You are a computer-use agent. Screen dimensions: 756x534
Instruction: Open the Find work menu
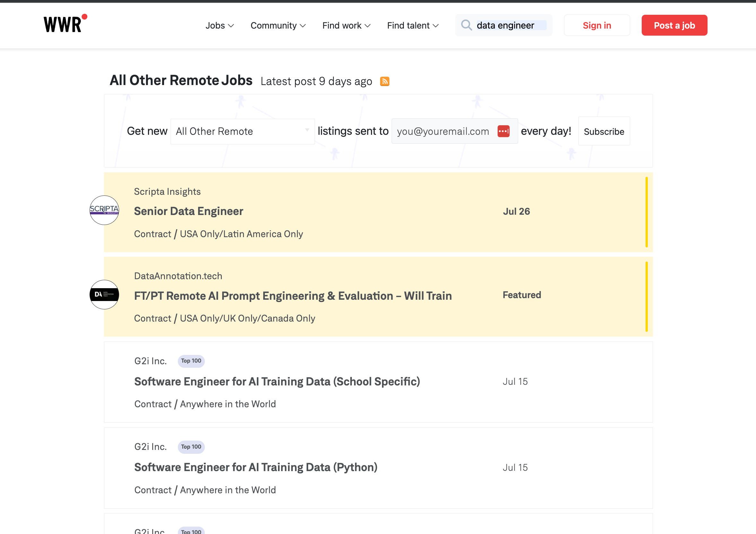pos(346,25)
